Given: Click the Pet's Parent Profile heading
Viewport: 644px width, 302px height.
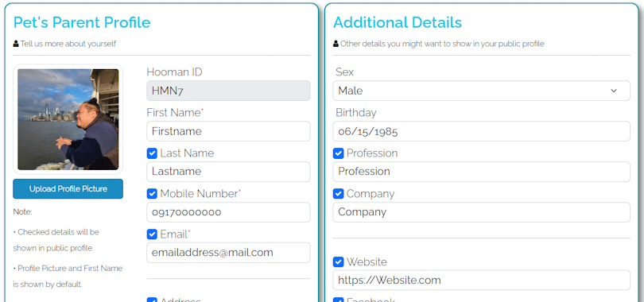Looking at the screenshot, I should pyautogui.click(x=82, y=22).
